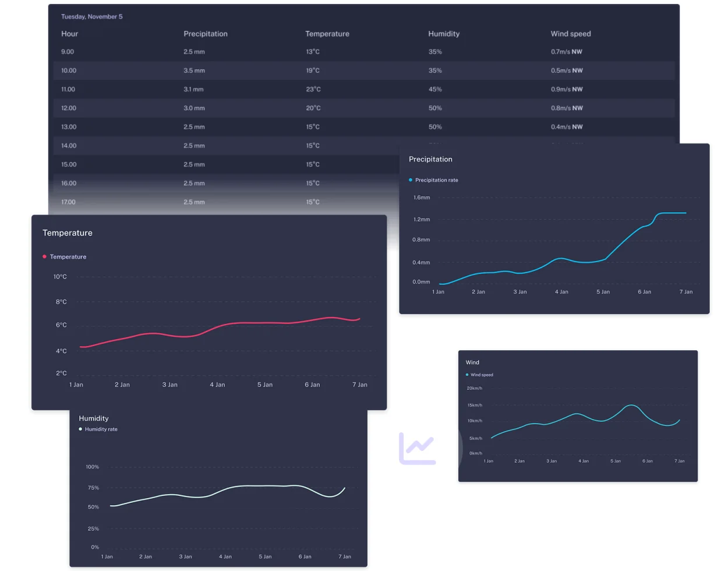Click the 20°C temperature cell
The height and width of the screenshot is (571, 728).
[313, 108]
